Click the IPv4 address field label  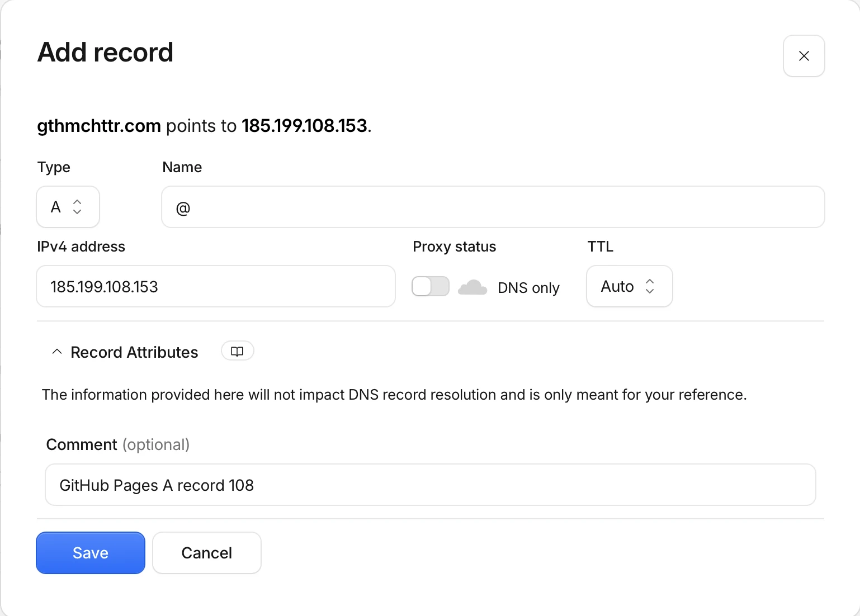point(81,247)
